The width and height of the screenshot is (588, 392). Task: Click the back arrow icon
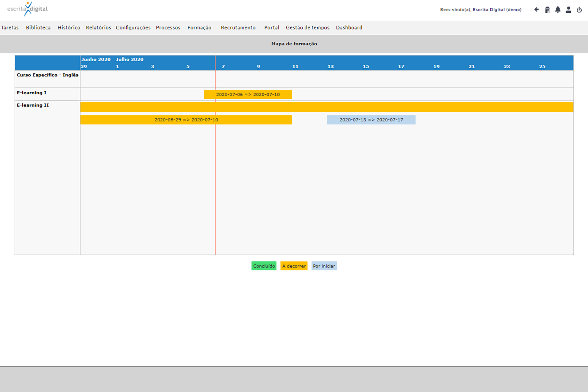click(536, 9)
